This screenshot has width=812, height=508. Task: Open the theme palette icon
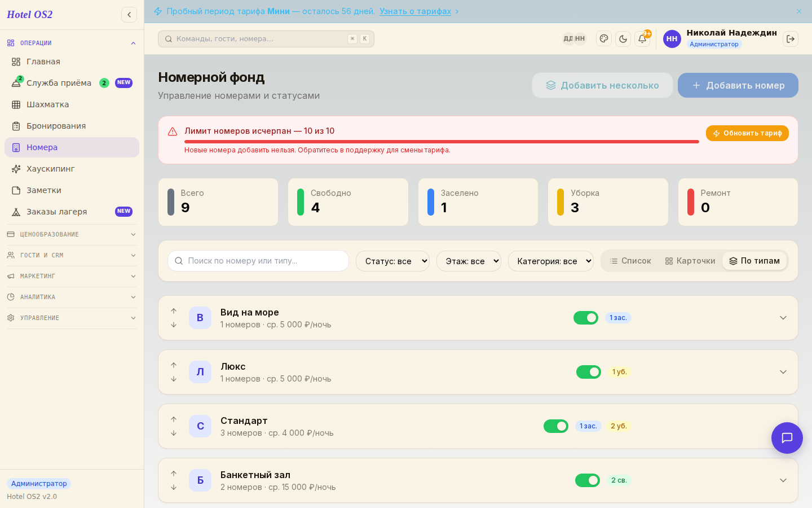[x=604, y=39]
